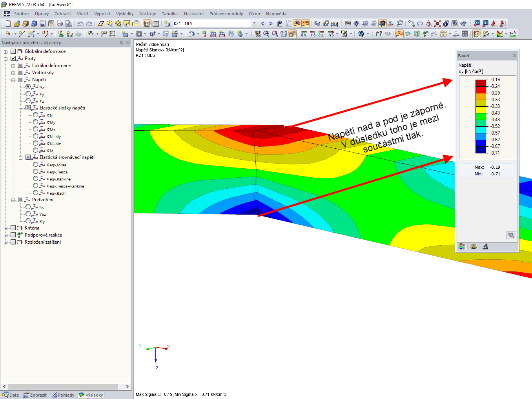Expand the Lokální deformace tree node

click(13, 66)
